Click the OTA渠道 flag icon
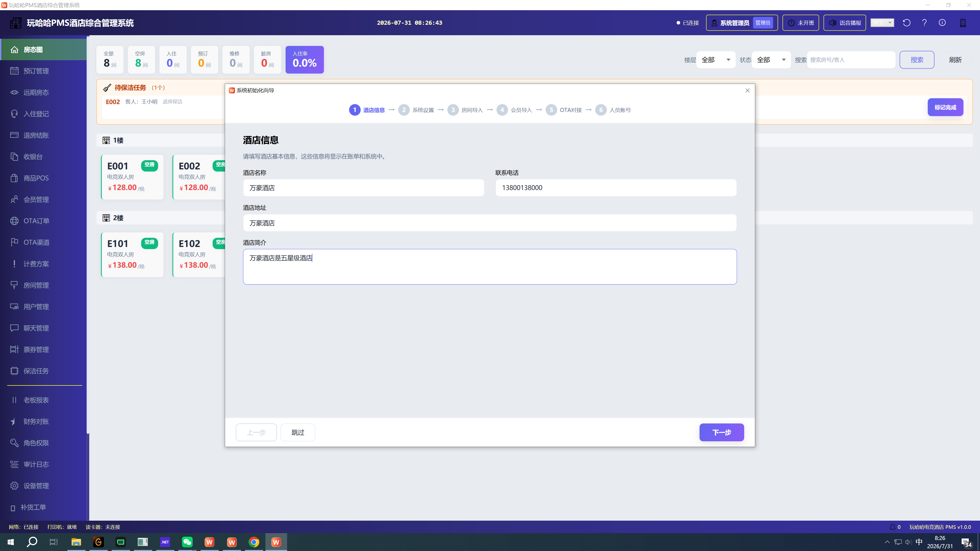This screenshot has width=980, height=551. [x=14, y=242]
